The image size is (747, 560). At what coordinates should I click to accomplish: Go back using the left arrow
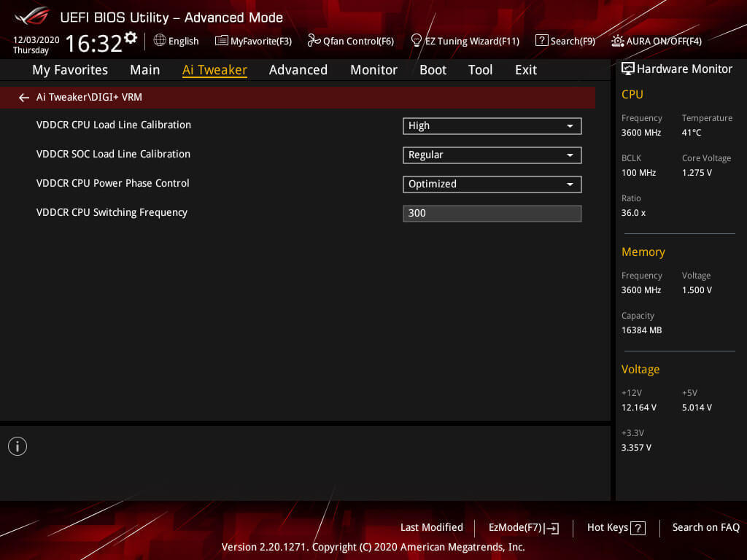pyautogui.click(x=24, y=98)
